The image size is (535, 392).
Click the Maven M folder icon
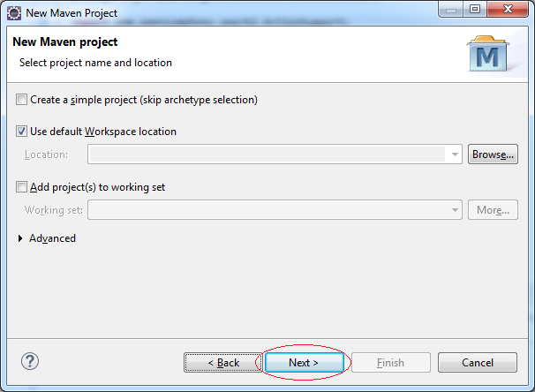pos(488,53)
